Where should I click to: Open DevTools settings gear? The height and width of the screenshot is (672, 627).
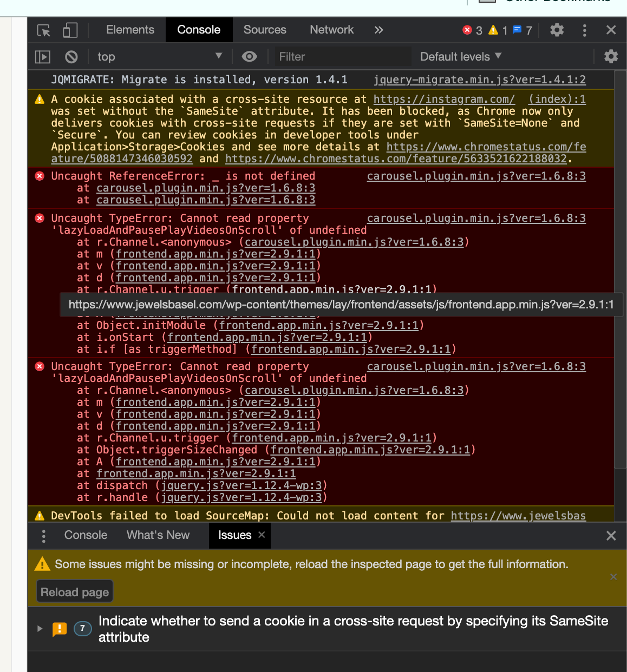coord(557,30)
